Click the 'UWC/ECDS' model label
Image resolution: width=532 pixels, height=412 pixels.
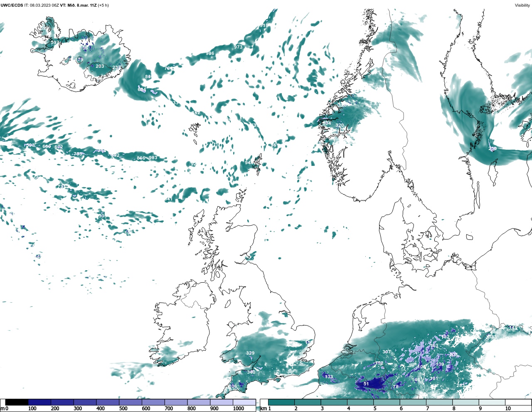point(12,5)
